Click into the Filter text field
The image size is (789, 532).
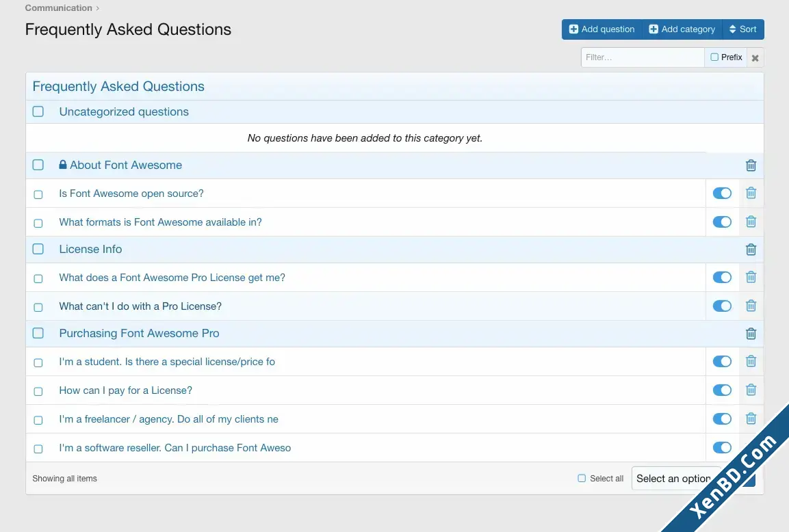pos(643,57)
